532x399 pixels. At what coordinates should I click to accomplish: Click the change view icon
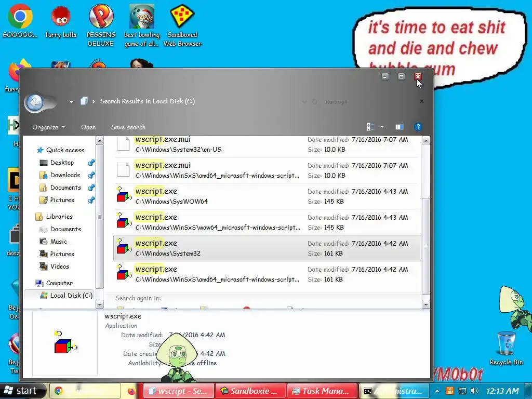pos(370,127)
